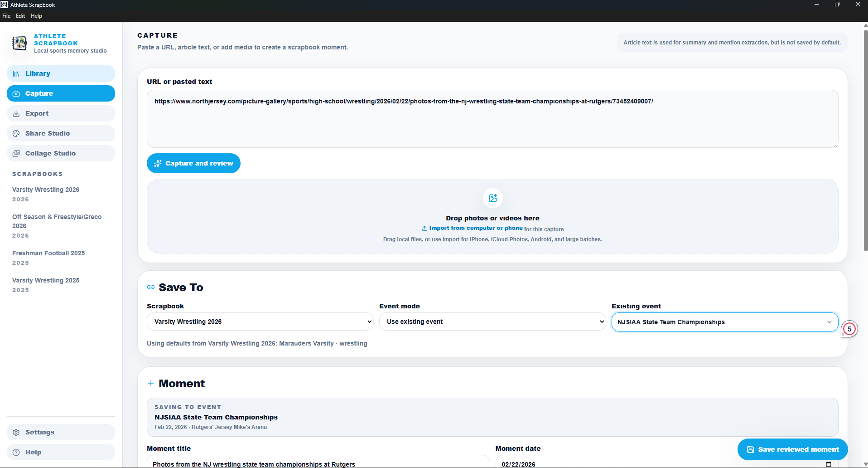Open Varsity Wrestling 2026 scrapbook
Screen dimensions: 868x468
[46, 194]
